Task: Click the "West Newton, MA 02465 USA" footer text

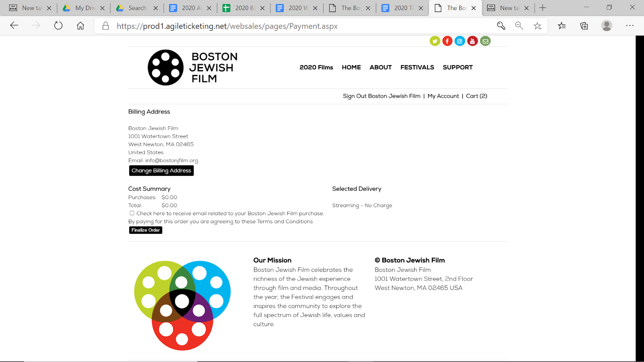Action: tap(419, 288)
